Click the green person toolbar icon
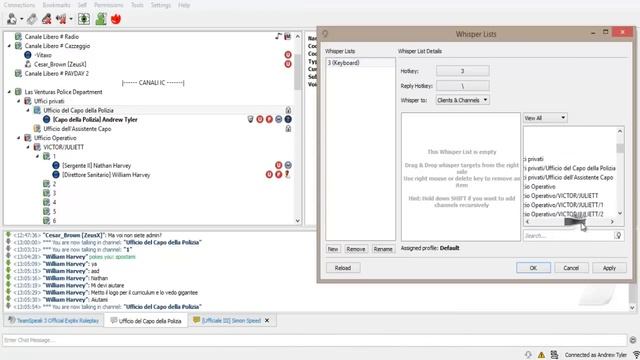The height and width of the screenshot is (360, 640). tap(101, 19)
